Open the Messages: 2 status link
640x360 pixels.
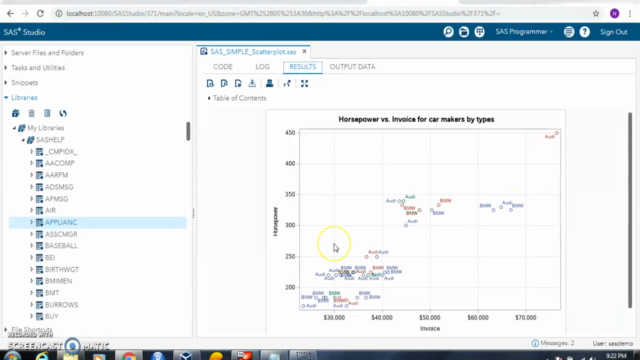[x=553, y=343]
